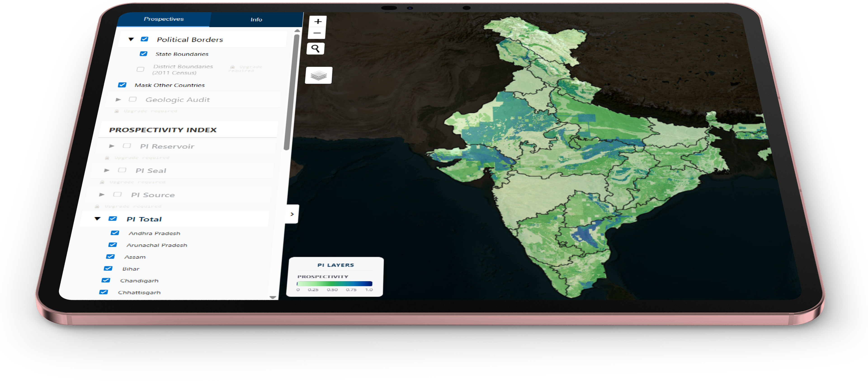Select the 'Bihar' label
The height and width of the screenshot is (381, 868).
tap(131, 269)
